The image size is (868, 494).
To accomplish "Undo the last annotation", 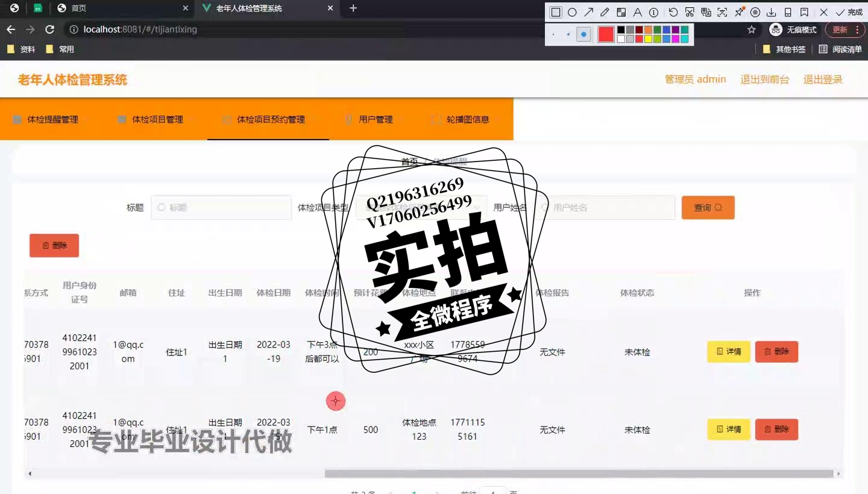I will click(x=673, y=12).
